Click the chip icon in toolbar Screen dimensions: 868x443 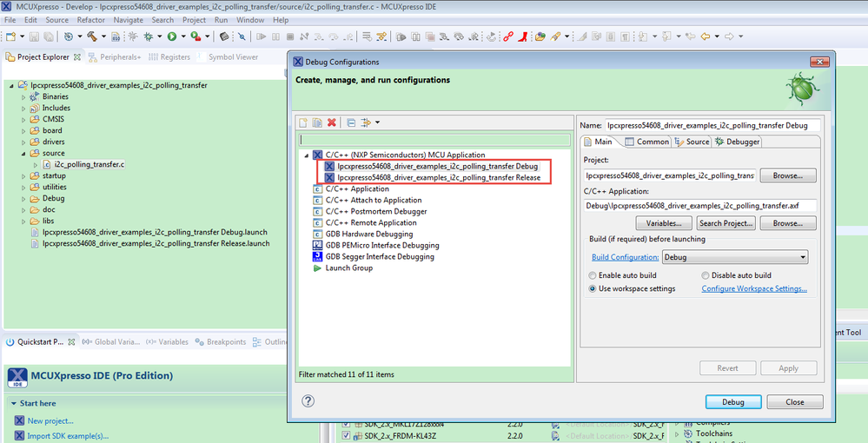(x=224, y=36)
